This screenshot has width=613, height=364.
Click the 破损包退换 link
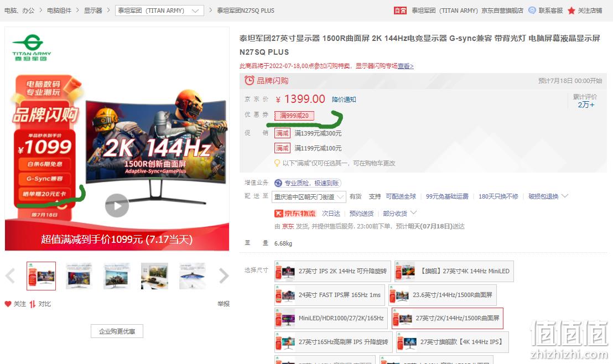[x=543, y=196]
